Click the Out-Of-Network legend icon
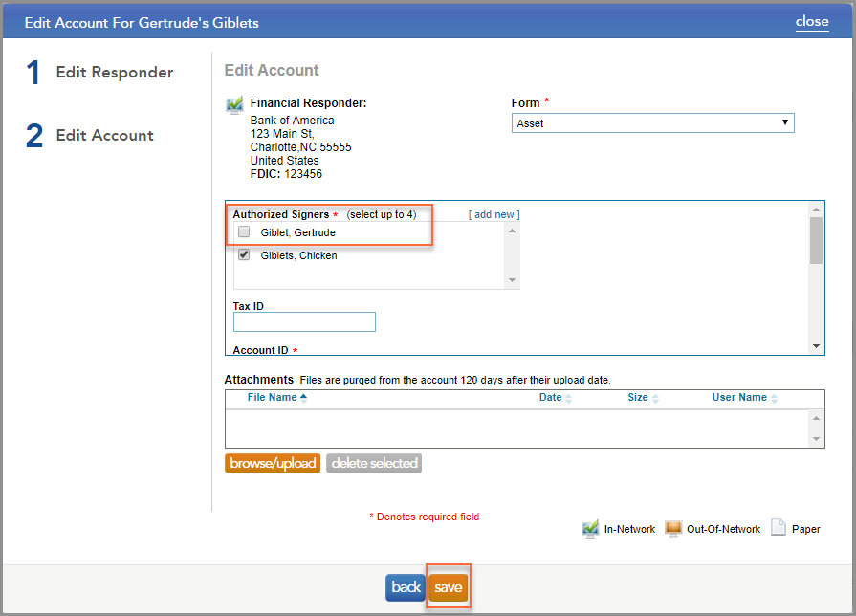The image size is (856, 616). tap(673, 527)
